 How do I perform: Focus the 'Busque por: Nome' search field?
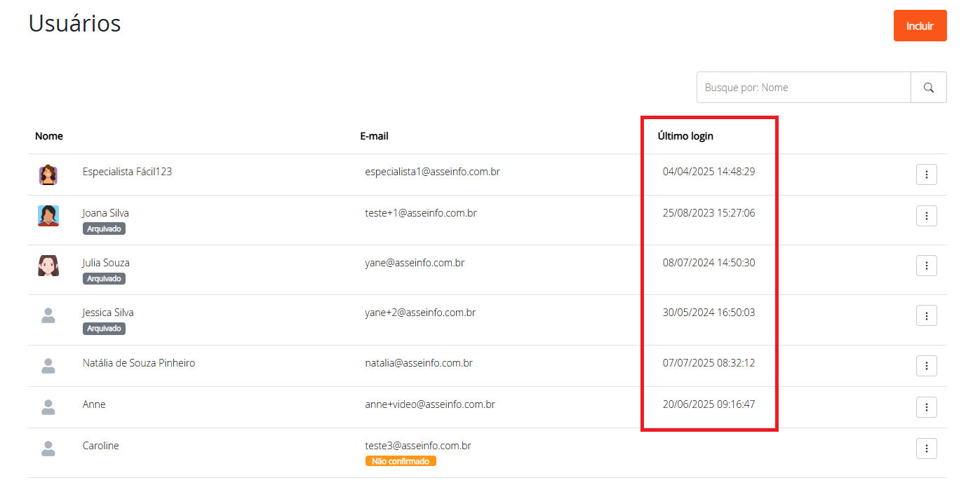803,88
